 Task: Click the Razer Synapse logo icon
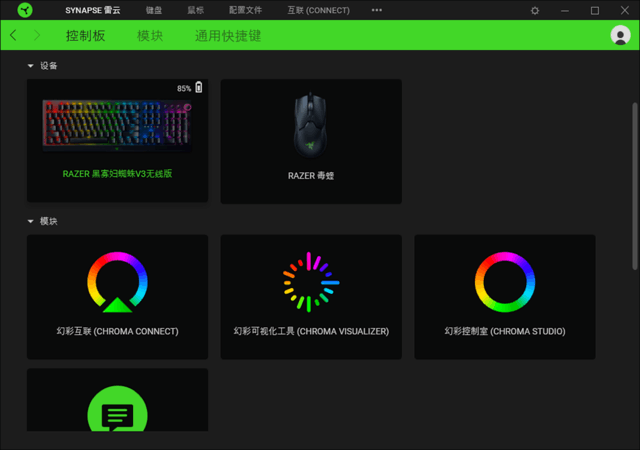[25, 10]
